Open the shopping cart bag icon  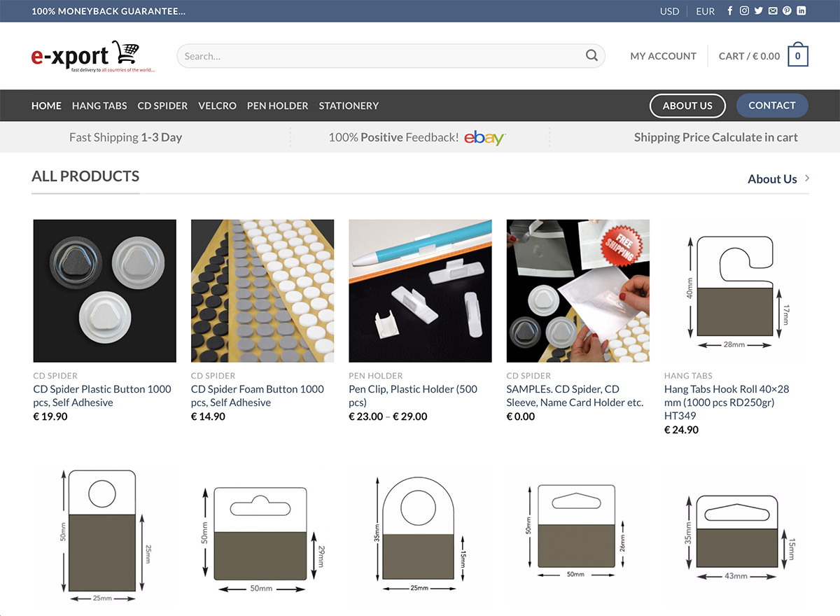[797, 56]
